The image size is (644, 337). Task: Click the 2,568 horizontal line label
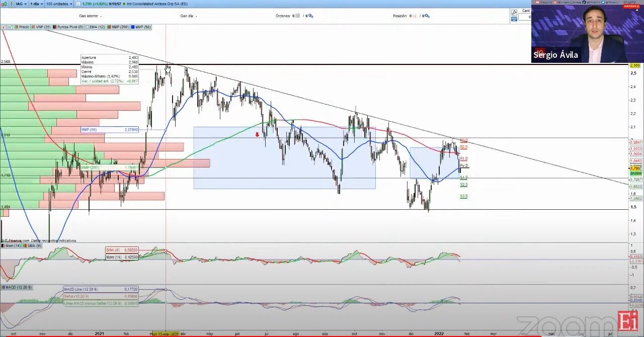point(6,62)
